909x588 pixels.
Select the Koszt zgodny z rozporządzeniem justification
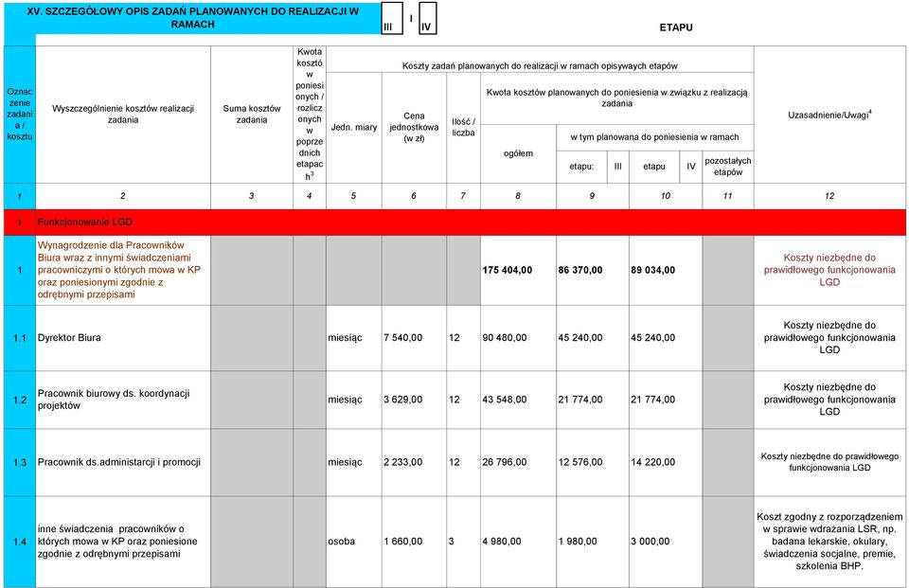(829, 541)
